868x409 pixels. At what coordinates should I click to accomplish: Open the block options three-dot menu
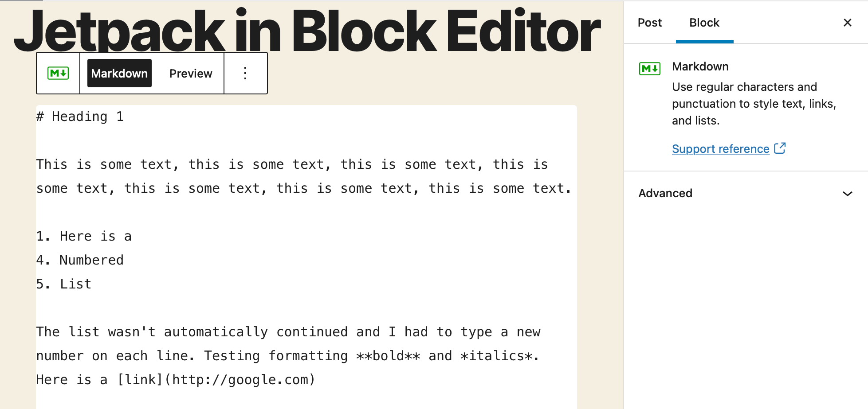point(245,73)
